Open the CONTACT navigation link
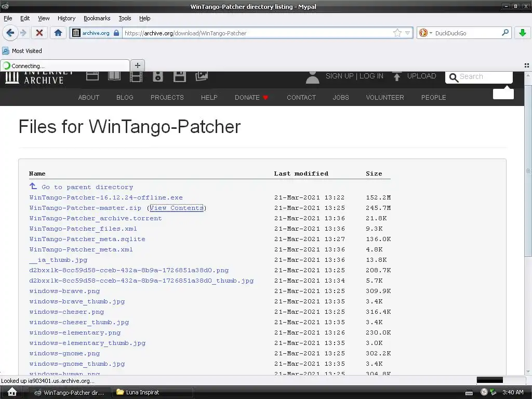The width and height of the screenshot is (532, 399). click(301, 97)
